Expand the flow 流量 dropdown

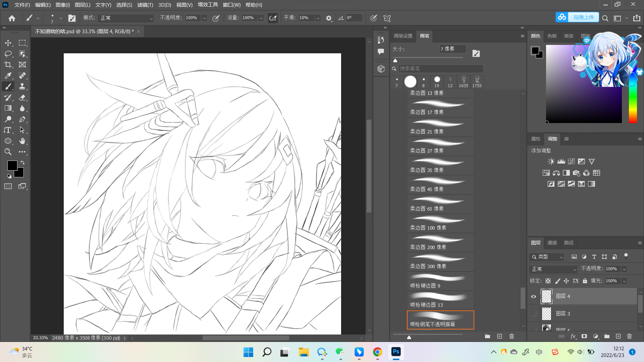click(x=261, y=18)
